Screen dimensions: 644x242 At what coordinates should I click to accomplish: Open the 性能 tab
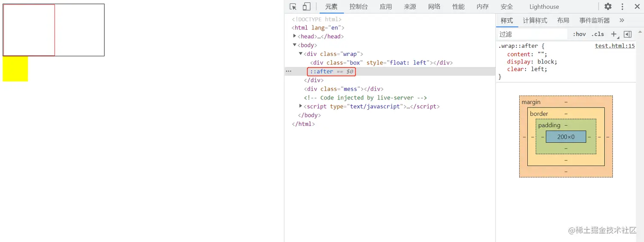(x=458, y=6)
